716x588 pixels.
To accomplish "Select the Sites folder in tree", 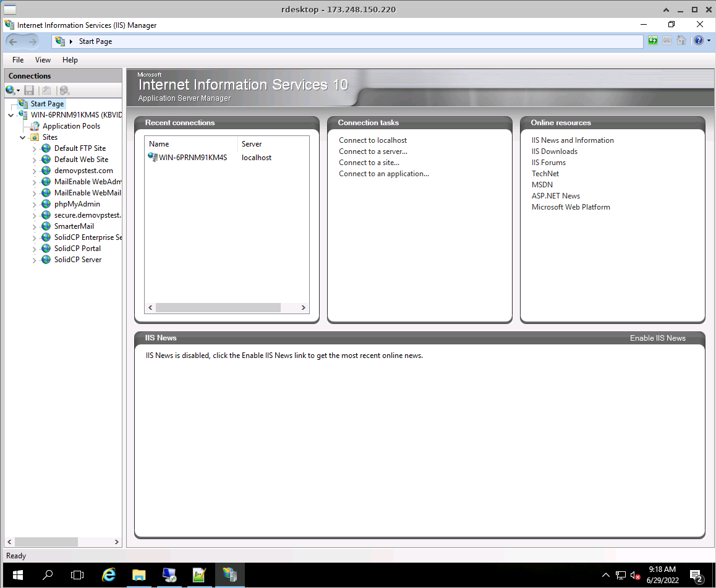I will tap(49, 137).
